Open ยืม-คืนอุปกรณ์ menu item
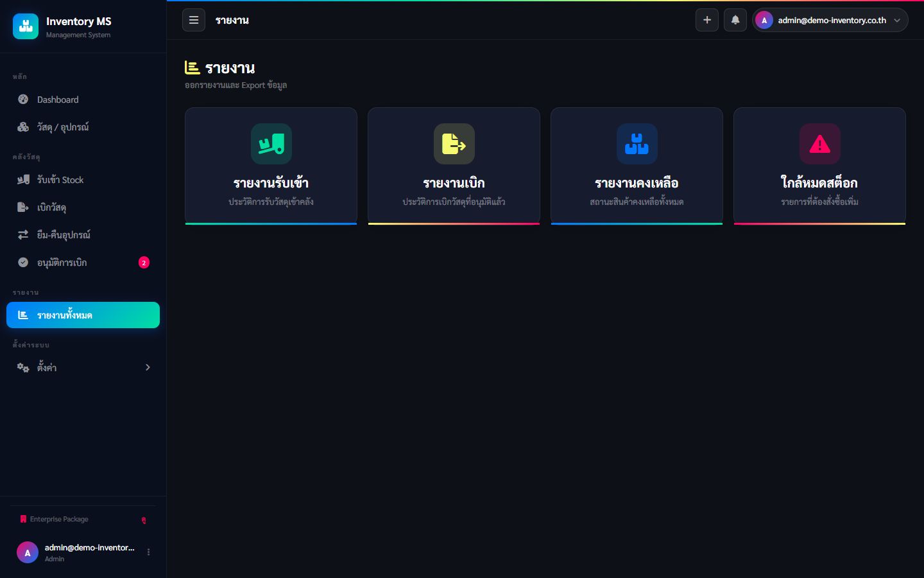Screen dimensions: 924x578 click(x=83, y=235)
